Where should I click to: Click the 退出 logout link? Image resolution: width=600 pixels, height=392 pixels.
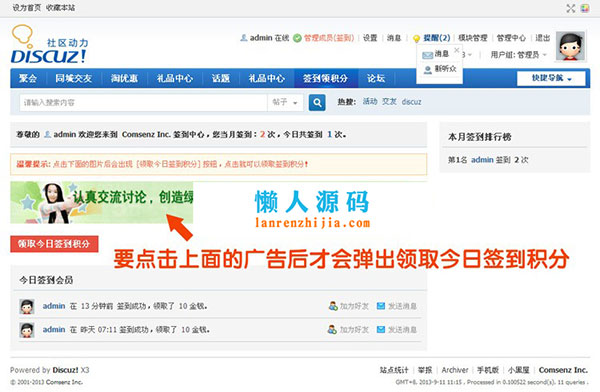tap(543, 38)
